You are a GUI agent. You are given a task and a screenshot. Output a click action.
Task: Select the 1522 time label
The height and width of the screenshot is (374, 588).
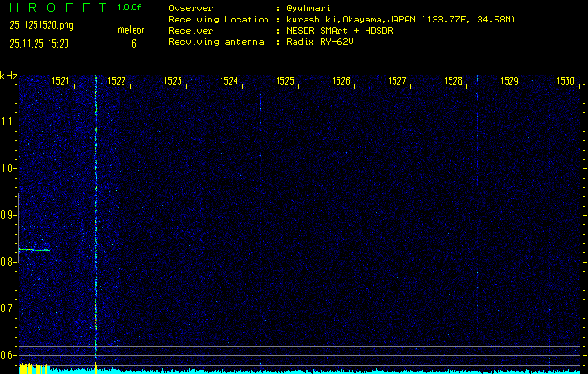coord(117,81)
